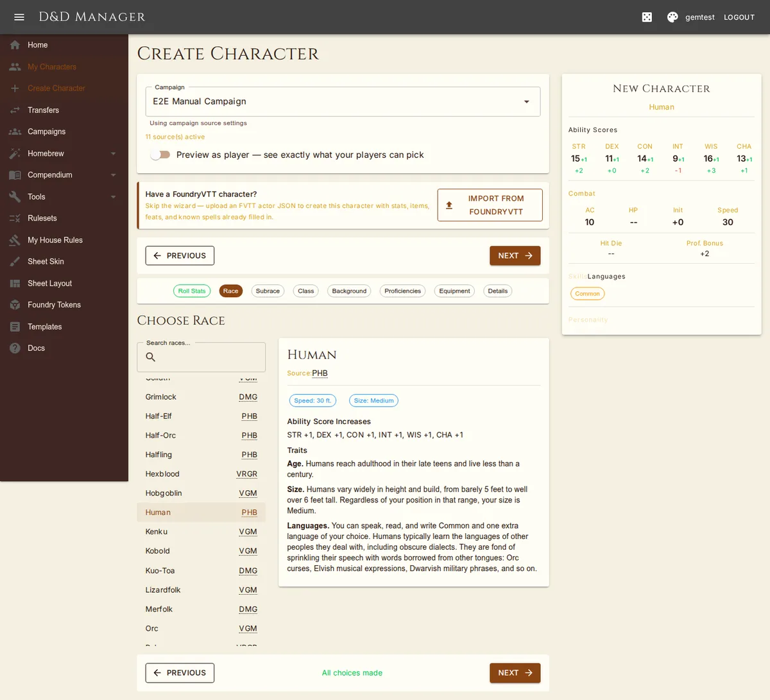Click the 11 source(s) active link

[x=175, y=137]
